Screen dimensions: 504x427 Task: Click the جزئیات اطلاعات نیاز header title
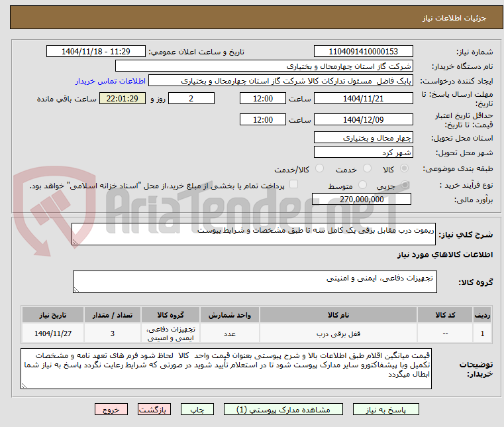(454, 18)
